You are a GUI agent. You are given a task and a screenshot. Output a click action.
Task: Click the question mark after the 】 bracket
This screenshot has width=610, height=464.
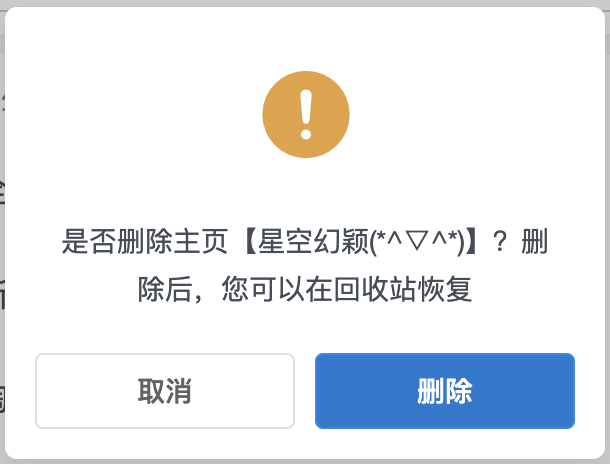point(500,242)
